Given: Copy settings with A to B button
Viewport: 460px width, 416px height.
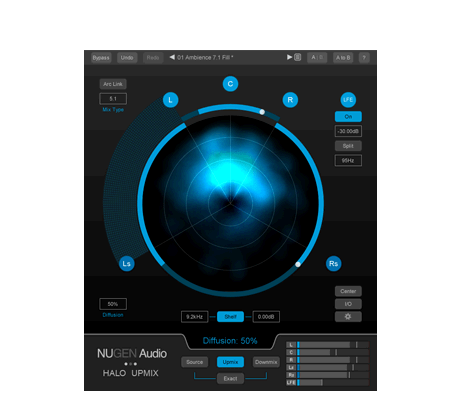Looking at the screenshot, I should pyautogui.click(x=343, y=58).
